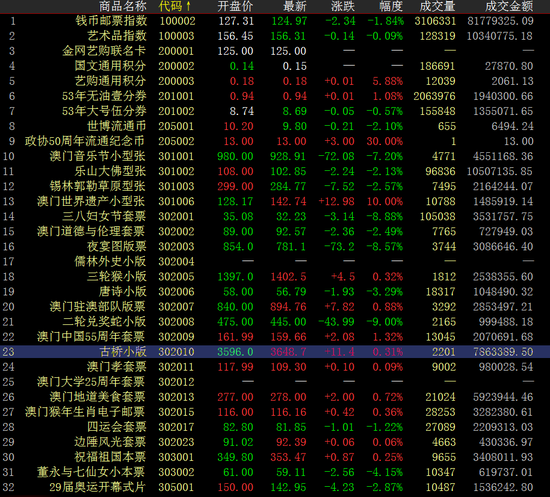Click the 幅度 column header
550x497 pixels.
click(391, 6)
